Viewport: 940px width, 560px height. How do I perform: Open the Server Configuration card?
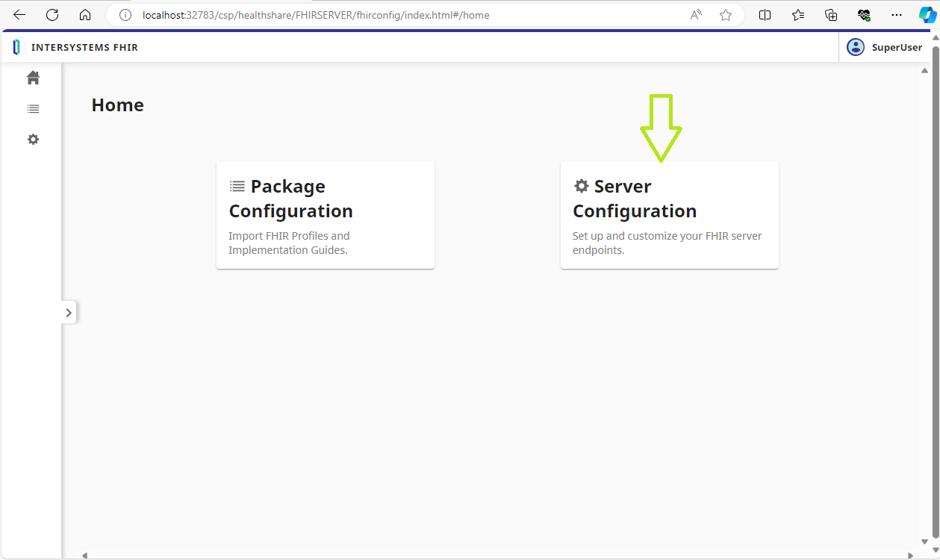(x=669, y=215)
